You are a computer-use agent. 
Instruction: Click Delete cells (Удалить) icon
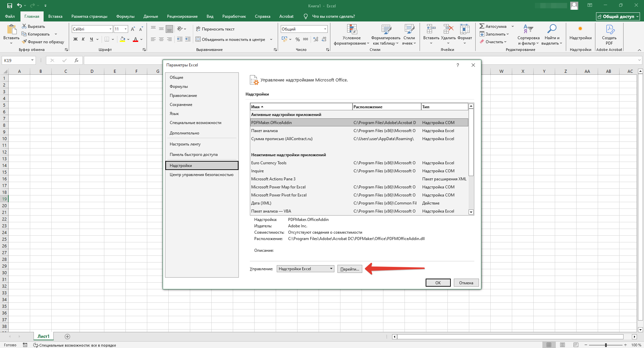click(x=448, y=30)
